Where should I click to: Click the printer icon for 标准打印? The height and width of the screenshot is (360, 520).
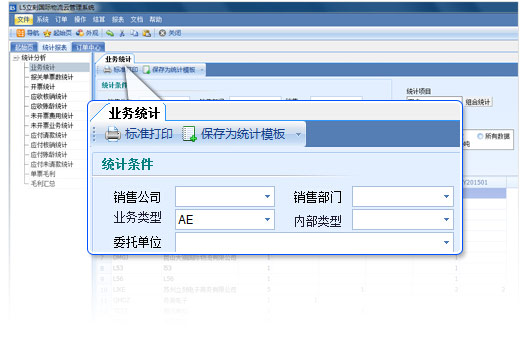coord(113,134)
